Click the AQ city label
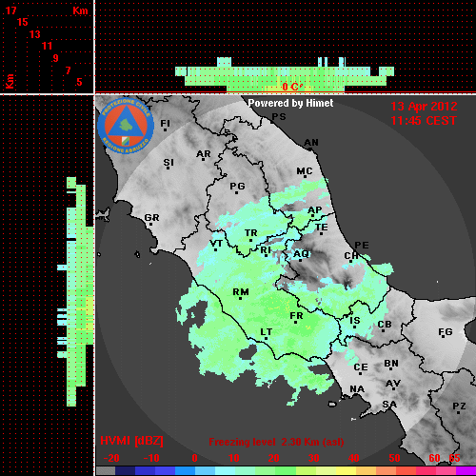Image resolution: width=476 pixels, height=476 pixels. 301,253
